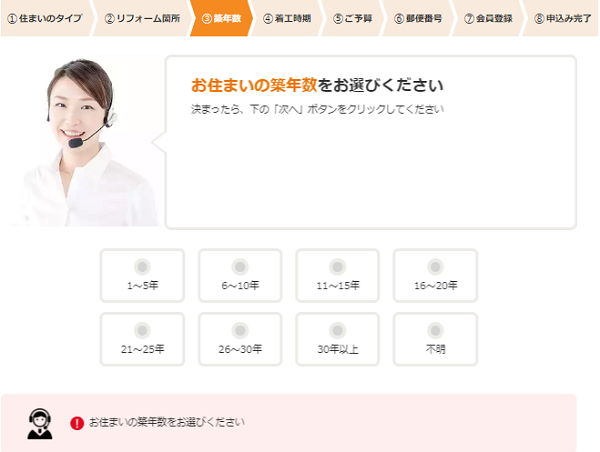
Task: Click the active ③ 築年数 step
Action: 221,18
